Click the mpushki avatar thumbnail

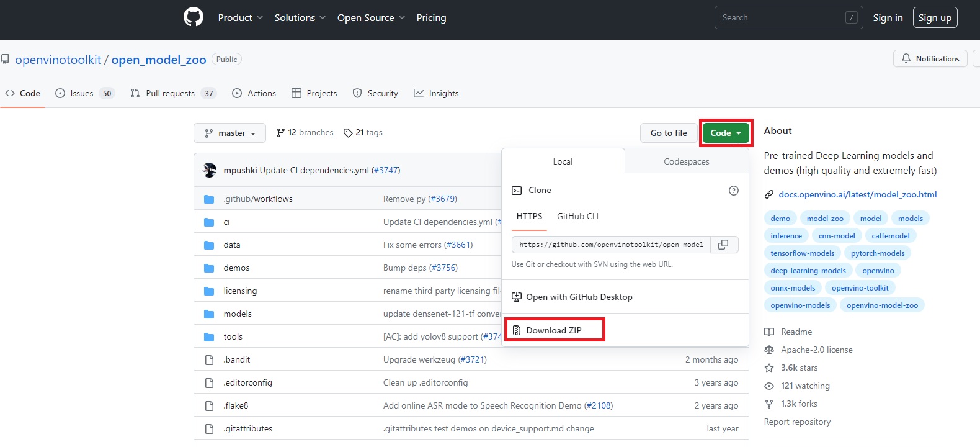[x=210, y=170]
